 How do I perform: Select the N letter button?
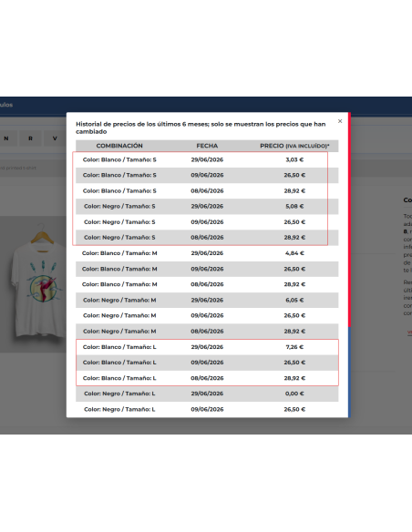coord(6,138)
